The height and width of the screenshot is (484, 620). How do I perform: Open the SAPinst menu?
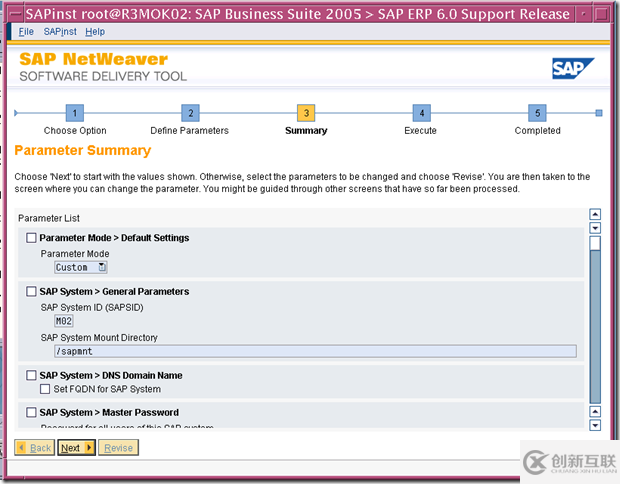click(x=60, y=32)
